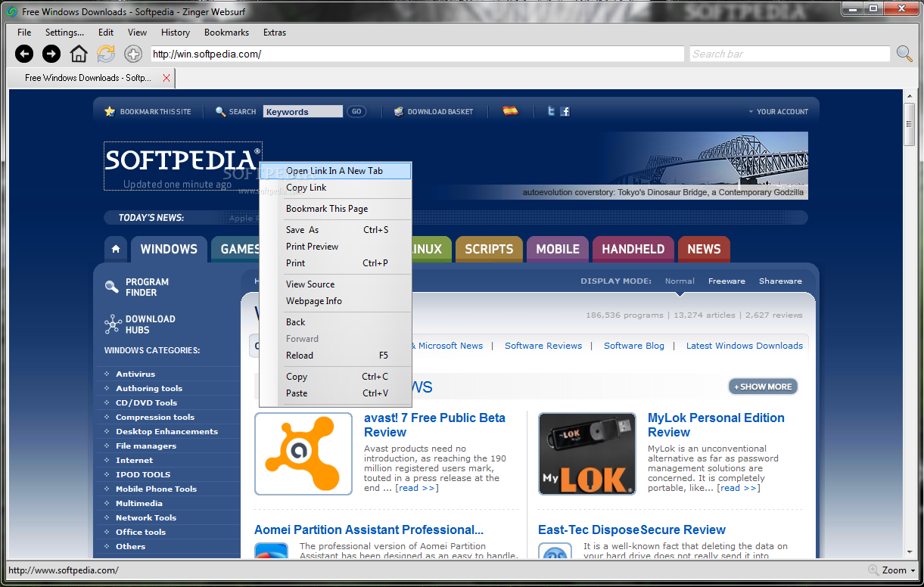Click the Zinger Websurf title bar icon

click(12, 12)
